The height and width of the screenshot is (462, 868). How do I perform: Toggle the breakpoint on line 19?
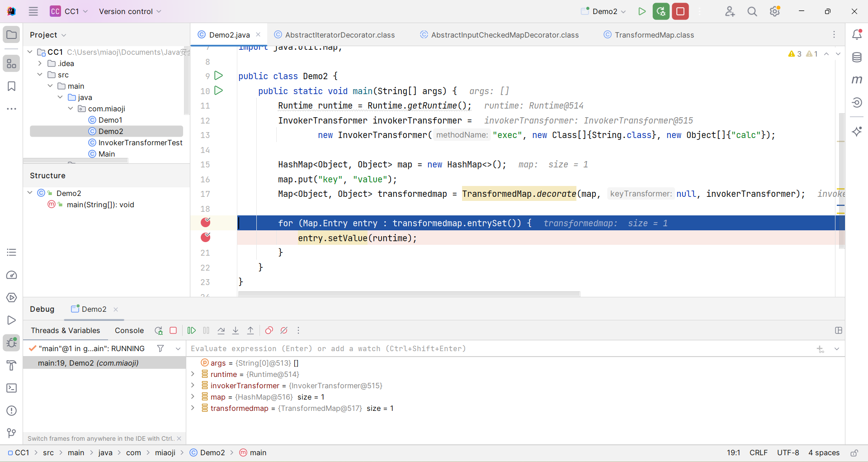[206, 222]
